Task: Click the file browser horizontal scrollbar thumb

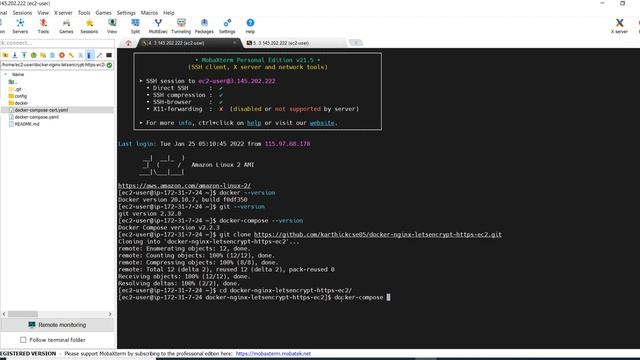Action: [x=23, y=314]
